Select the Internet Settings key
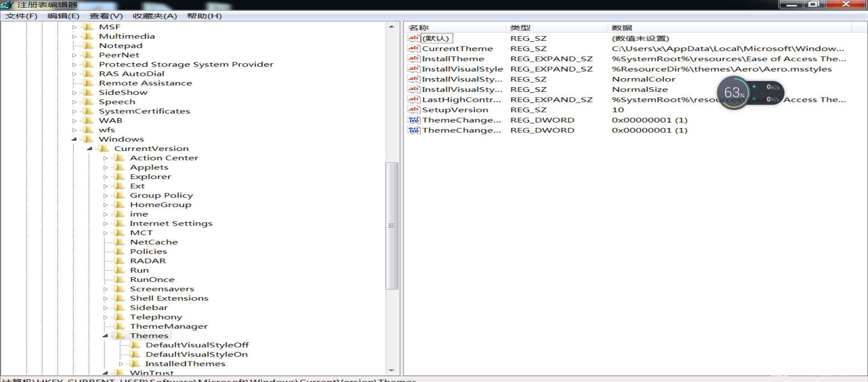This screenshot has height=382, width=868. pos(171,223)
